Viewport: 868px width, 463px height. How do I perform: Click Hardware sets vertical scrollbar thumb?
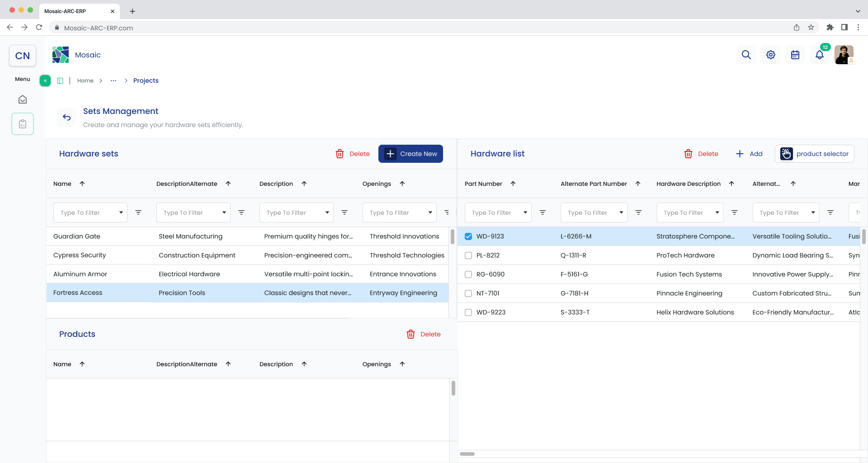pos(453,236)
